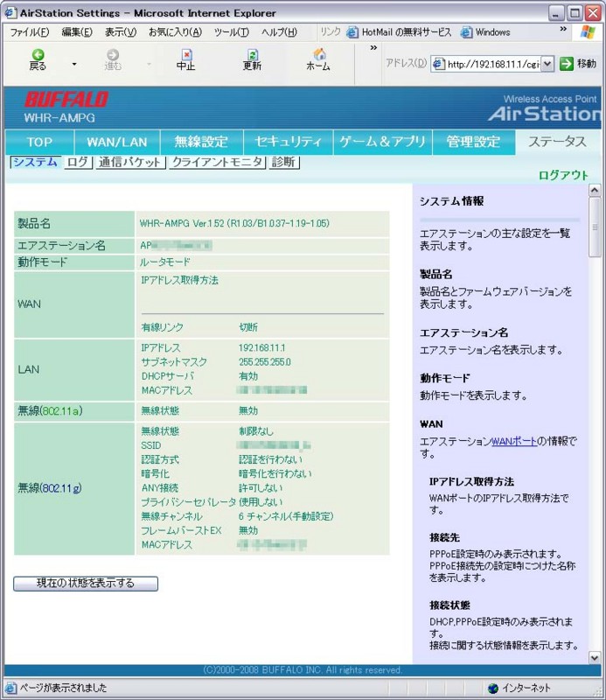Image resolution: width=606 pixels, height=700 pixels.
Task: Click the 制限なし wireless status value
Action: pyautogui.click(x=256, y=431)
